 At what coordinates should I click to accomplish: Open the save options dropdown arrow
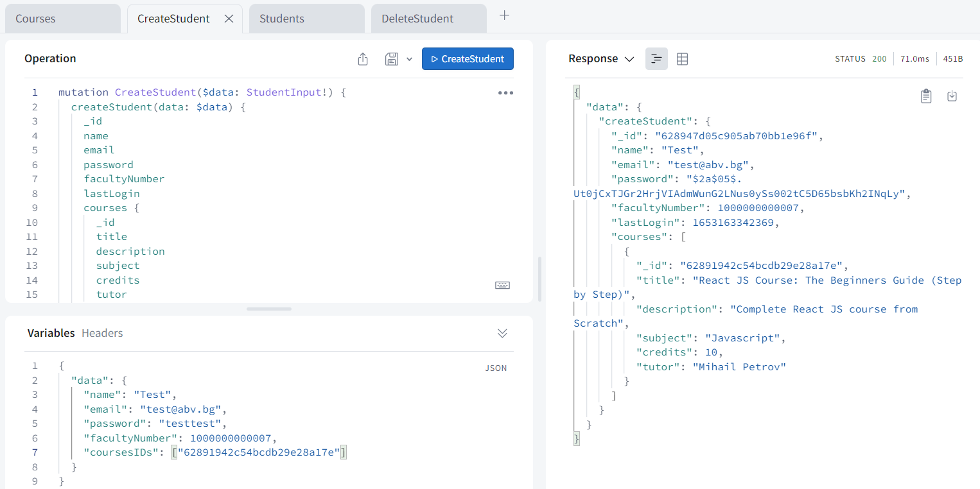[409, 59]
